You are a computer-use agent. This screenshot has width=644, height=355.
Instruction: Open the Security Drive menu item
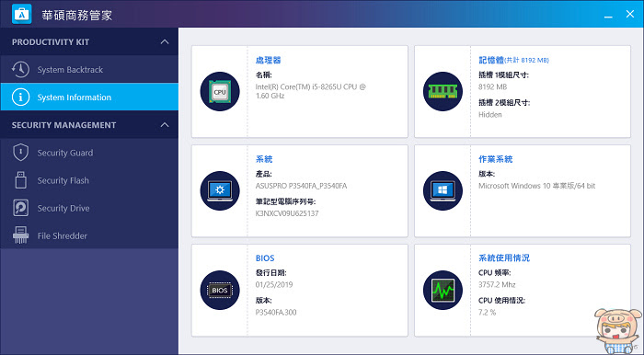[89, 208]
